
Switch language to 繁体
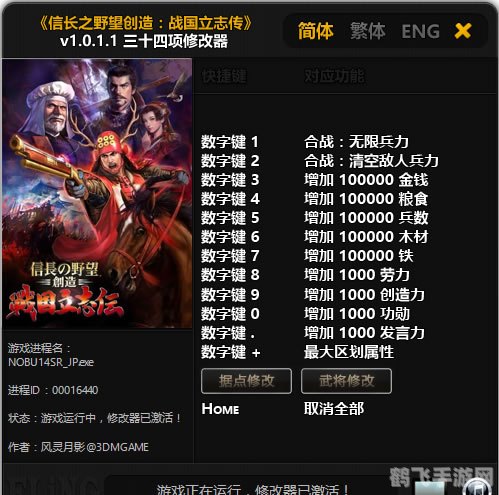tap(368, 31)
